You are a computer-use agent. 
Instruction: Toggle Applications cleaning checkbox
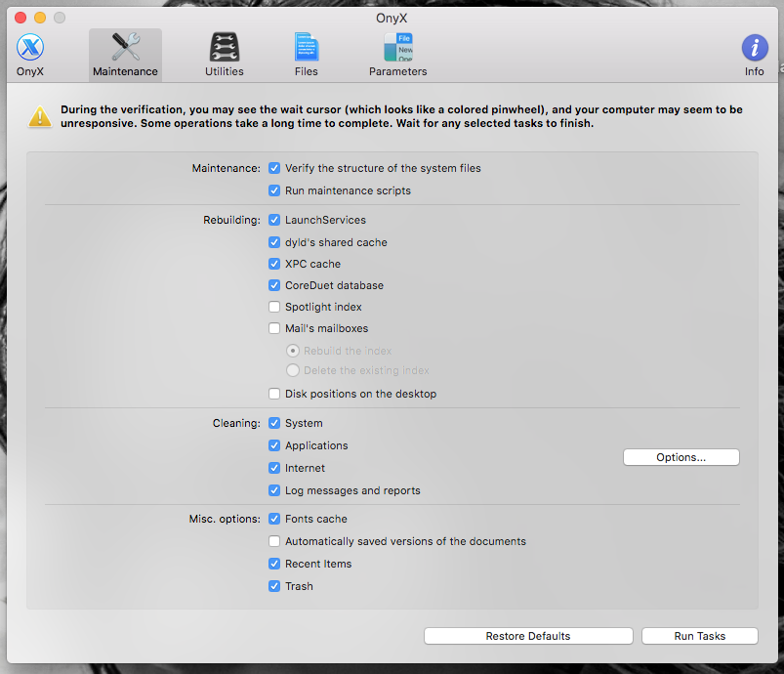(274, 445)
